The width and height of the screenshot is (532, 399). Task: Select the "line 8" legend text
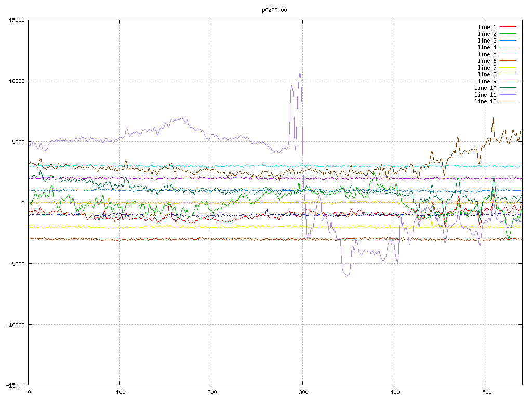click(x=487, y=74)
